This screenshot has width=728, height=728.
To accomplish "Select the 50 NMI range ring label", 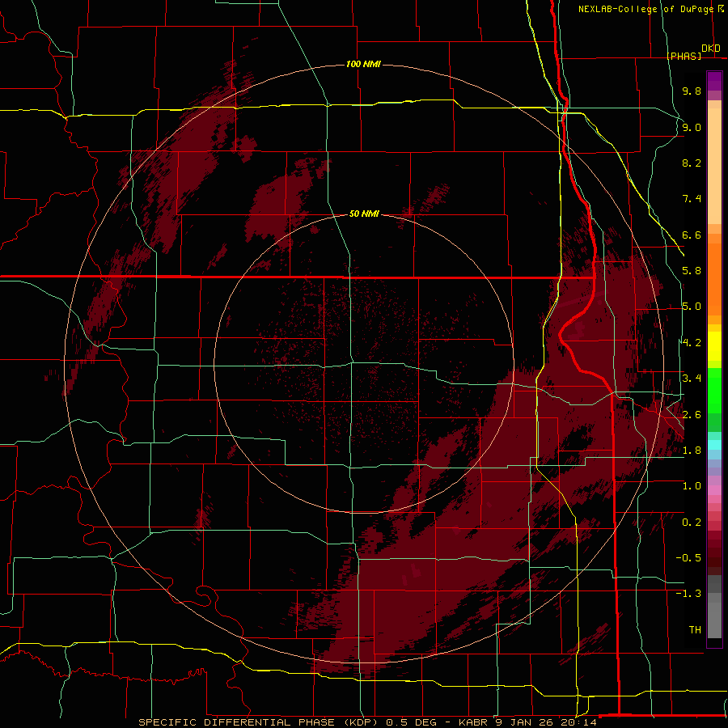I will (364, 214).
